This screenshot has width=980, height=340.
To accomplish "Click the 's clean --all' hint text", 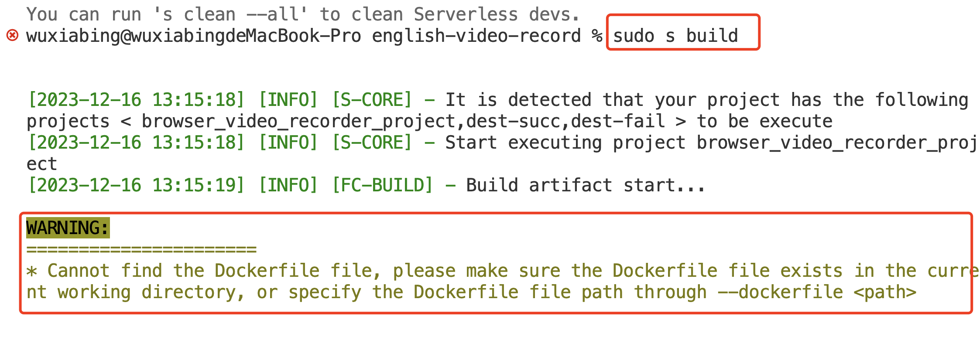I will click(230, 14).
